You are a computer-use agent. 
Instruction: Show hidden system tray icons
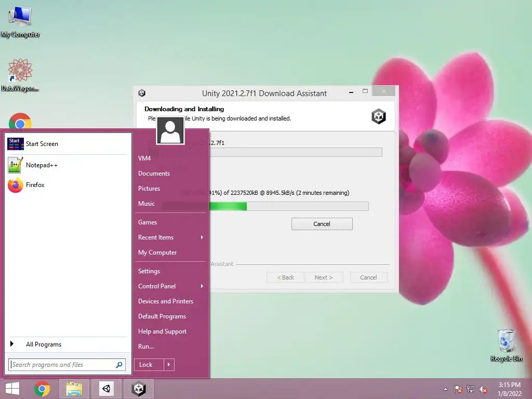[445, 389]
